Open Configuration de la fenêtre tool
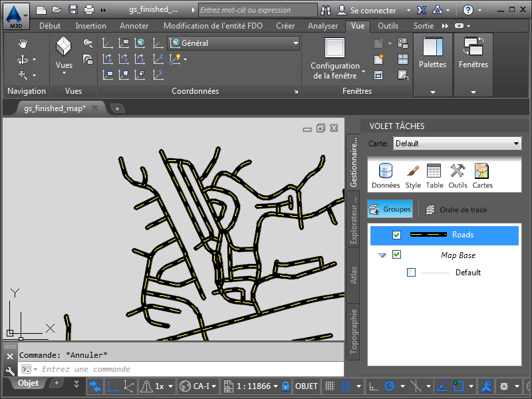 (x=335, y=59)
